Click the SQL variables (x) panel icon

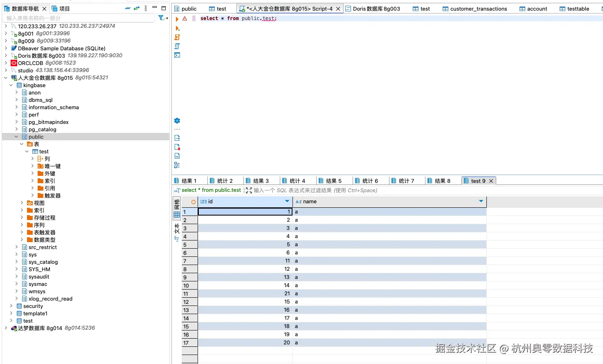pos(177,156)
